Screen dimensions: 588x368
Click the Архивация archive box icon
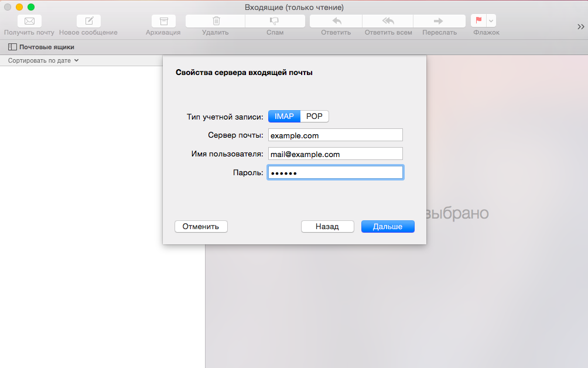pyautogui.click(x=163, y=21)
